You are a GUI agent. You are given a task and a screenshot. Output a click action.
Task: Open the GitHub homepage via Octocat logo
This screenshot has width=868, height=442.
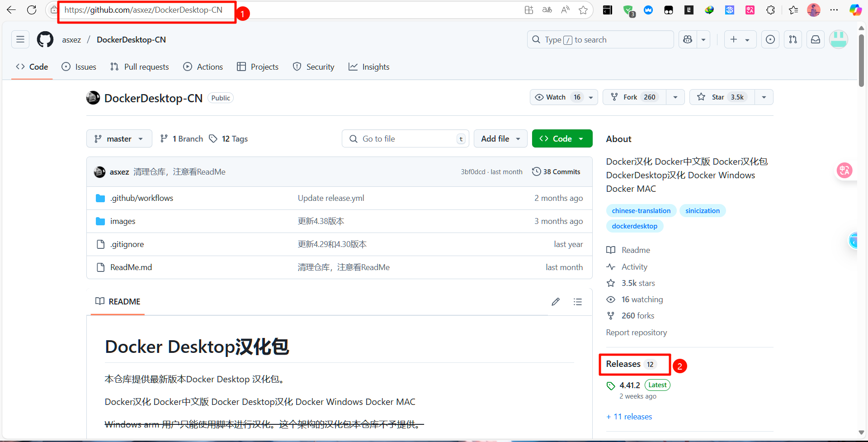coord(45,40)
